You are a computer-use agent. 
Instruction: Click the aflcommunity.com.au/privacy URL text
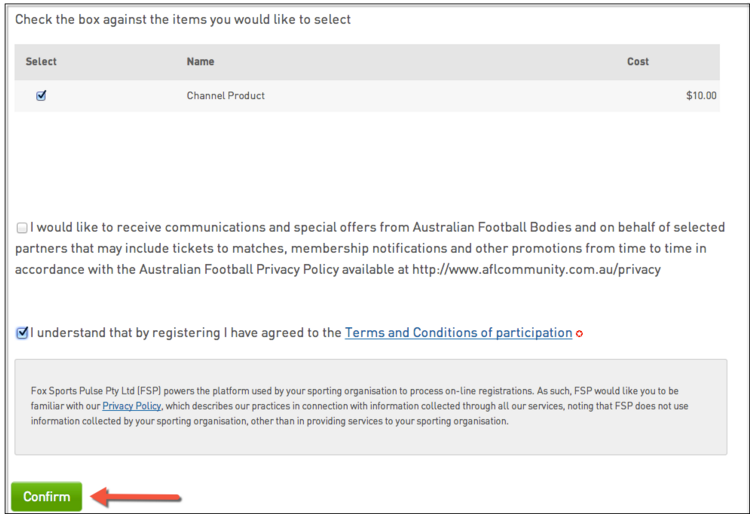[536, 269]
